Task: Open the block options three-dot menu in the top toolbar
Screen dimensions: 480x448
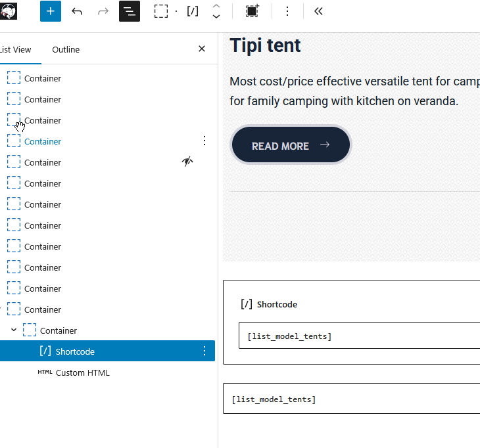Action: coord(287,11)
